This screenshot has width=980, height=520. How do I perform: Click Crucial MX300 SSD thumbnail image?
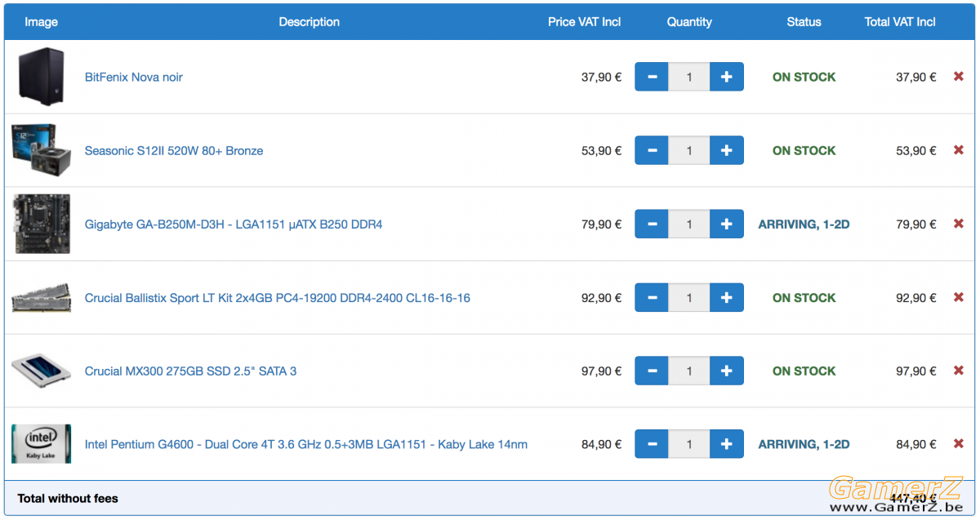click(41, 371)
